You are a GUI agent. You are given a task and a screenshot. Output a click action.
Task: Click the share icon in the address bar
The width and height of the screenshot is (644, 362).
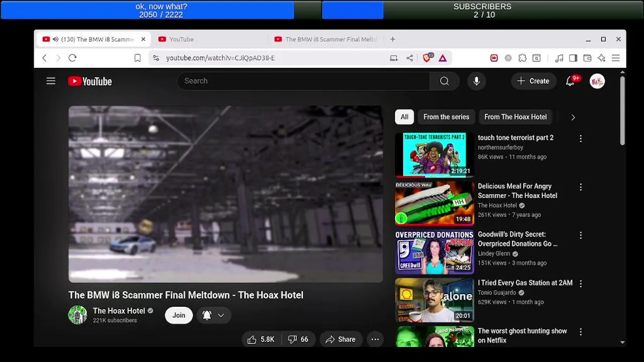[x=410, y=58]
